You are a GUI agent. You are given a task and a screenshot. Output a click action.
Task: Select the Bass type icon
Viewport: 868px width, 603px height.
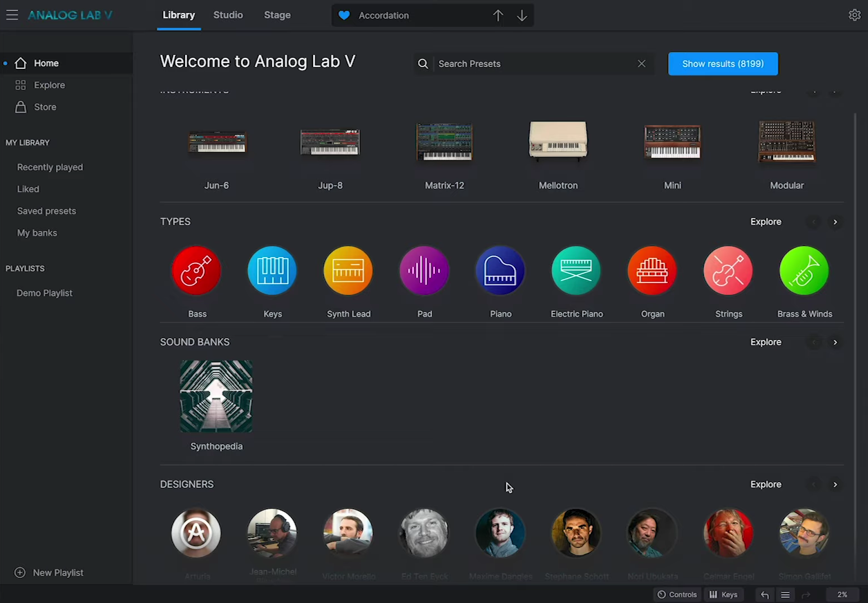click(x=197, y=270)
